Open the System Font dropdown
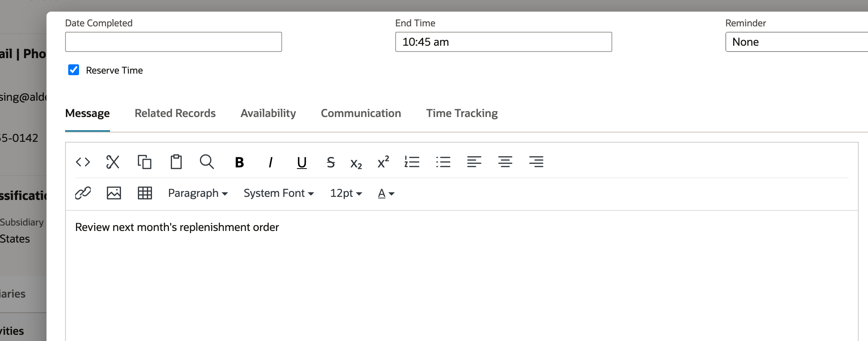 click(x=279, y=193)
